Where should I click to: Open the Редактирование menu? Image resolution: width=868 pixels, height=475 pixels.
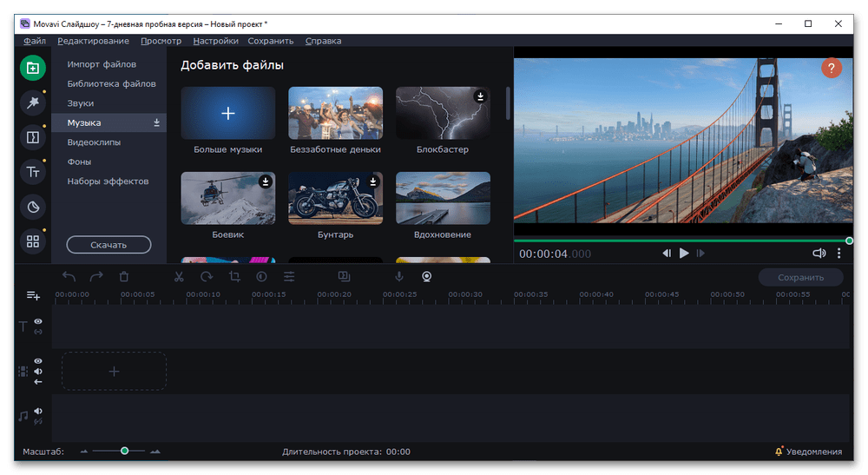tap(93, 41)
